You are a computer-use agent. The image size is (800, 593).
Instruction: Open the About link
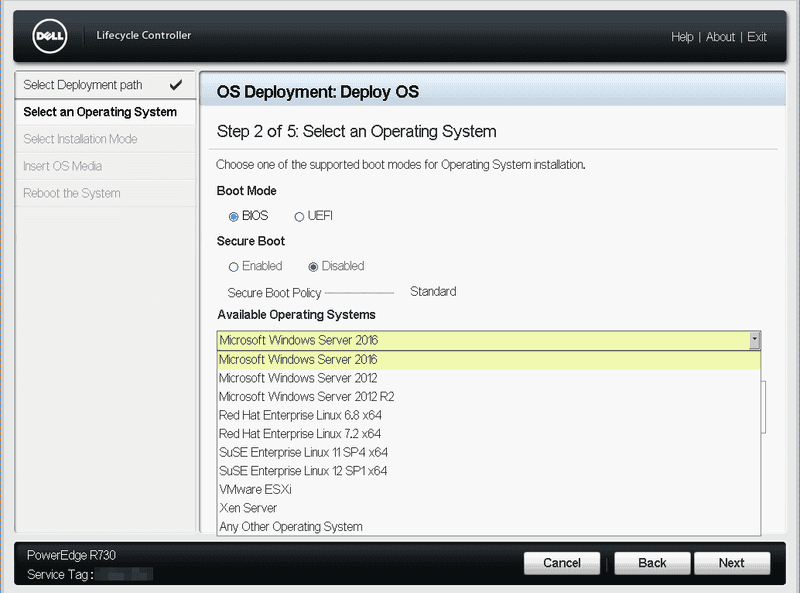tap(720, 37)
